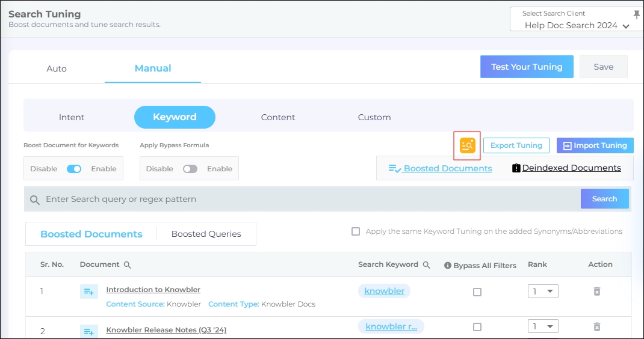644x339 pixels.
Task: Click the Test Your Tuning button
Action: coord(527,67)
